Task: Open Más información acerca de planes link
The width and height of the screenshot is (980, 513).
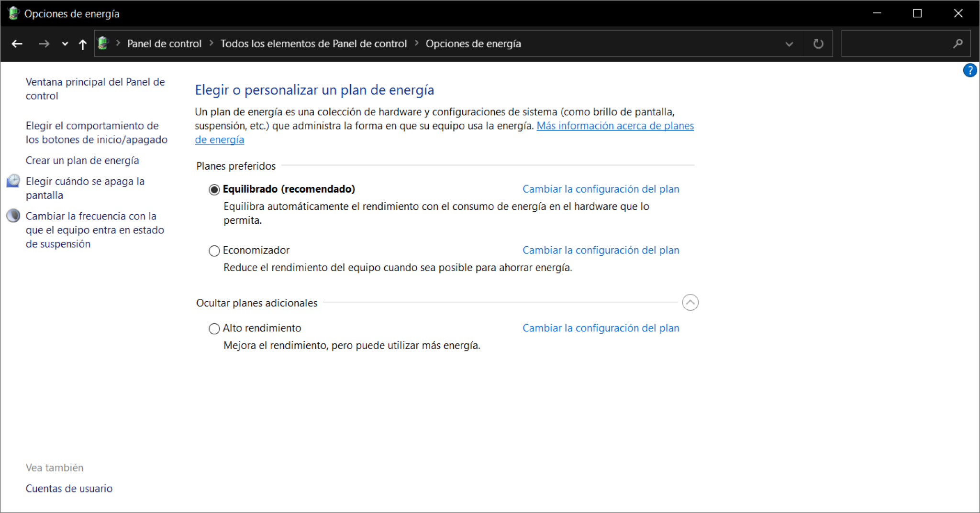Action: click(x=615, y=126)
